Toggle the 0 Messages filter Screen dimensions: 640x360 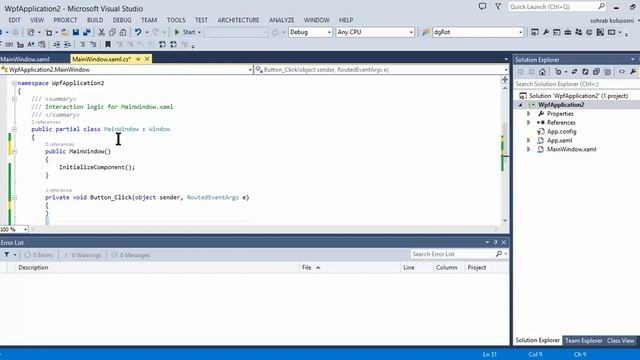click(131, 255)
